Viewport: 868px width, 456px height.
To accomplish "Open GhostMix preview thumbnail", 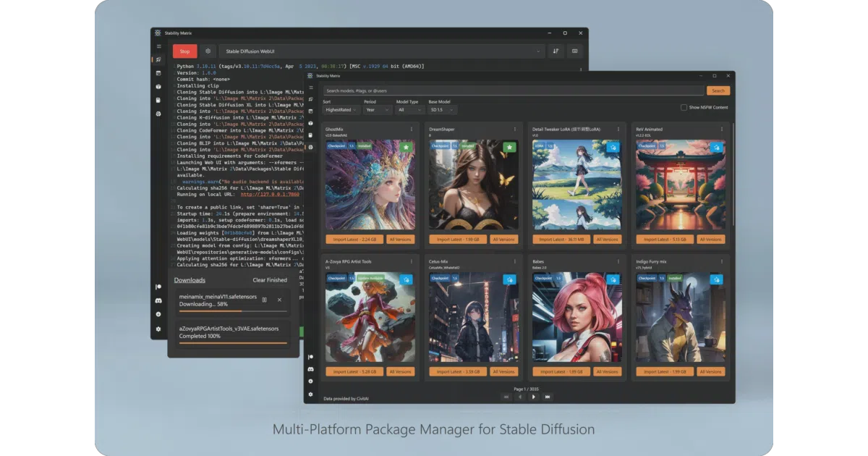I will [369, 185].
